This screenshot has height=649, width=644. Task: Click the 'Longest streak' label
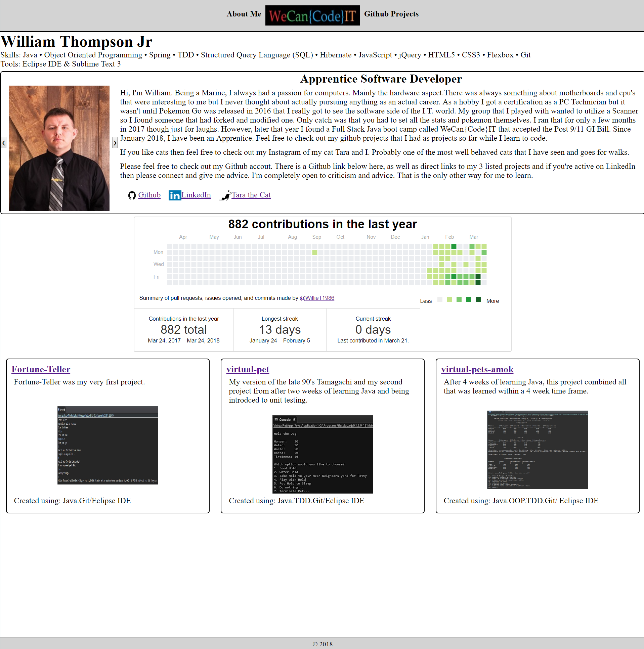(280, 319)
